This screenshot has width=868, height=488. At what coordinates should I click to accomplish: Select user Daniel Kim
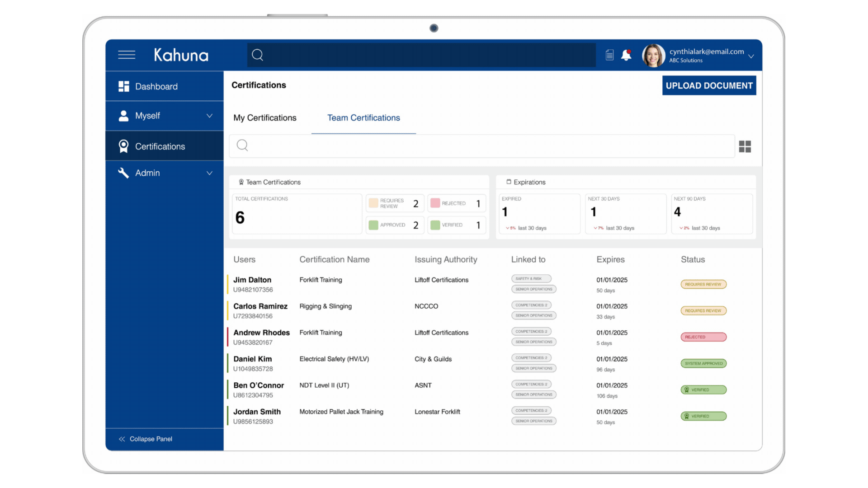coord(253,359)
